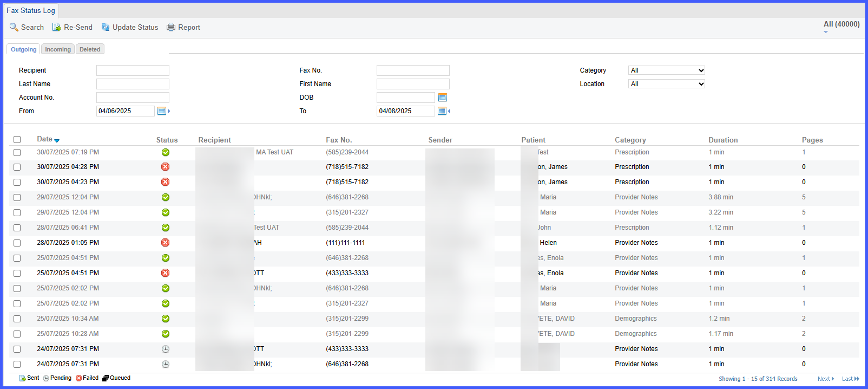Check the row 28/07/2025 01:05 PM

tap(17, 243)
